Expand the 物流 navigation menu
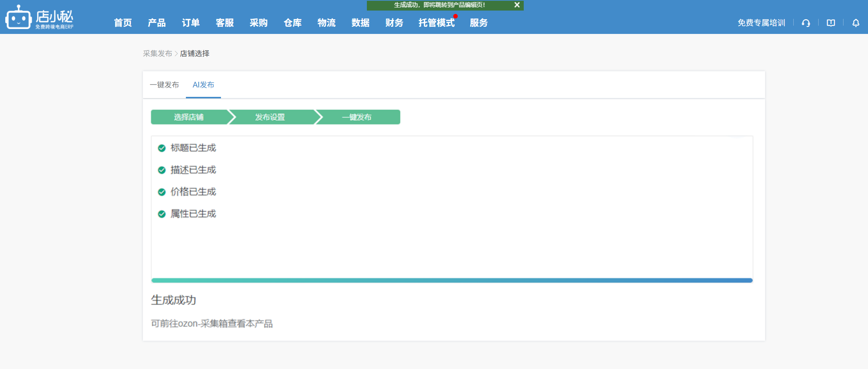 point(327,23)
